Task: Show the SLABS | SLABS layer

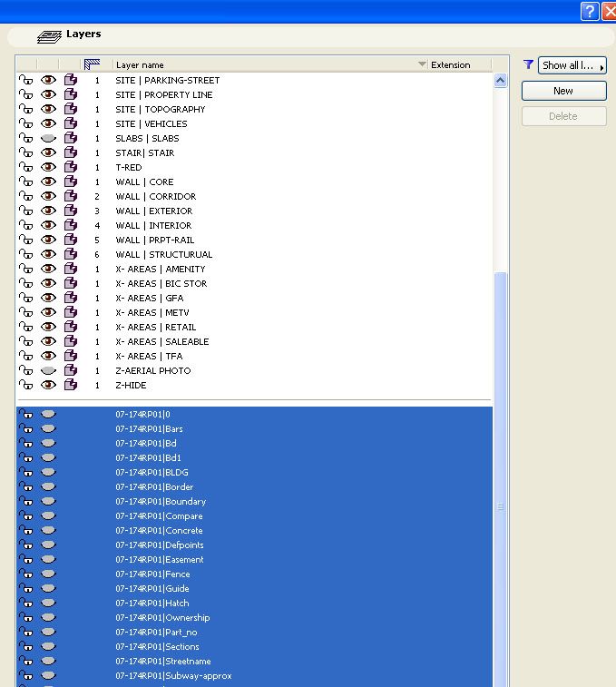Action: [x=49, y=138]
